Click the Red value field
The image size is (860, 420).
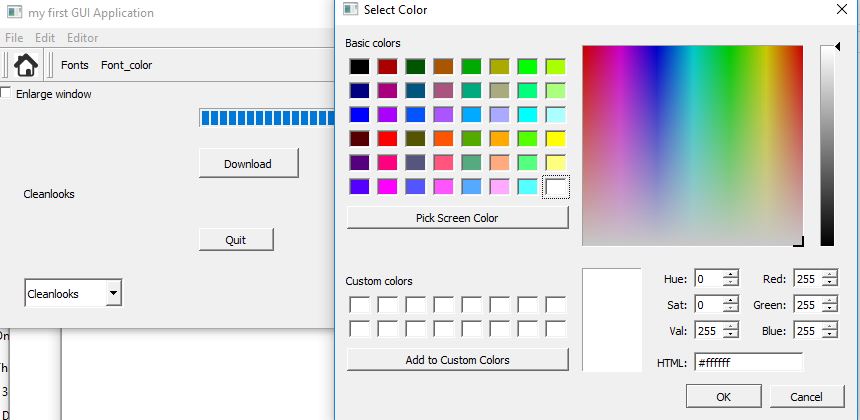[x=808, y=279]
